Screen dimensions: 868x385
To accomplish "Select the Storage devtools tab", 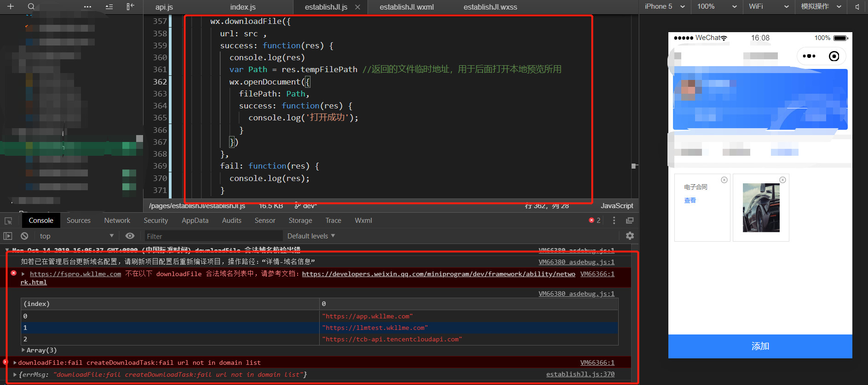I will pyautogui.click(x=300, y=221).
